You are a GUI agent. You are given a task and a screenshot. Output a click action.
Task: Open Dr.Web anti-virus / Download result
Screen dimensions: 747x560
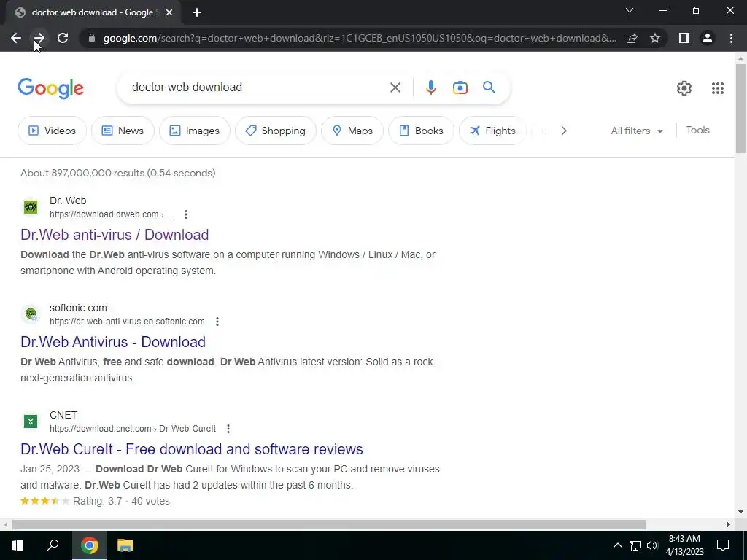115,235
